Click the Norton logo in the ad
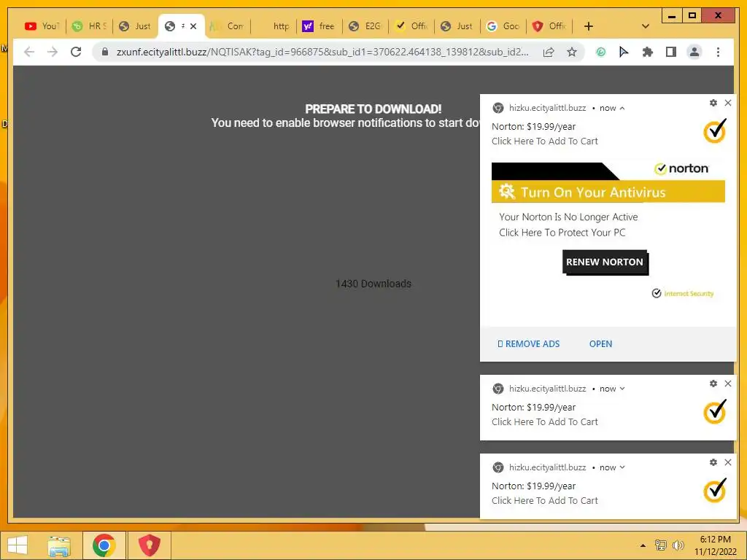This screenshot has height=560, width=747. click(681, 168)
